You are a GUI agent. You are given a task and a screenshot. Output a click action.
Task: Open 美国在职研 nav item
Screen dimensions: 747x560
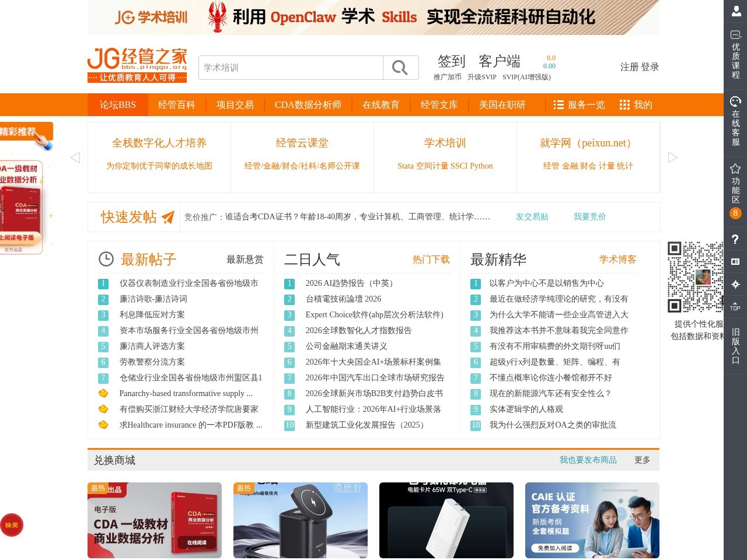pyautogui.click(x=502, y=105)
